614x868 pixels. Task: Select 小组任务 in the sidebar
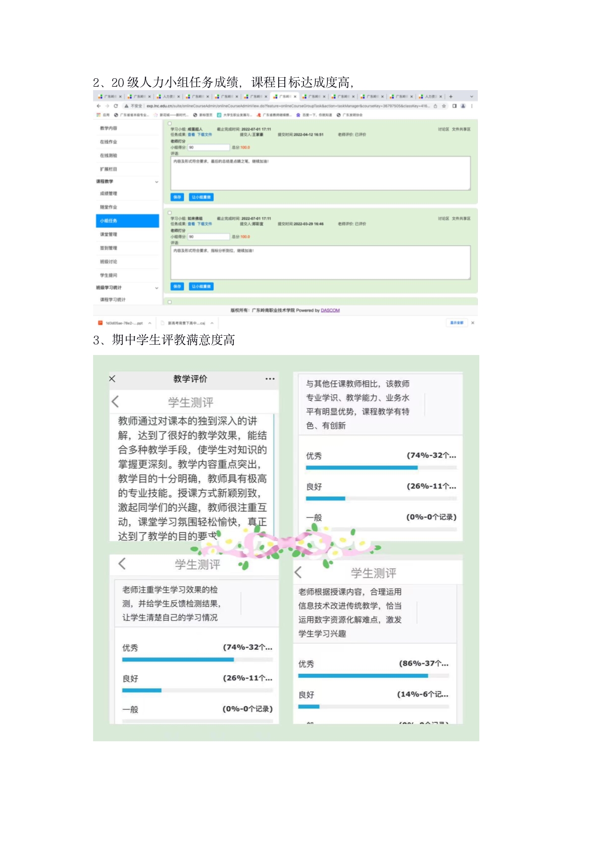click(128, 221)
